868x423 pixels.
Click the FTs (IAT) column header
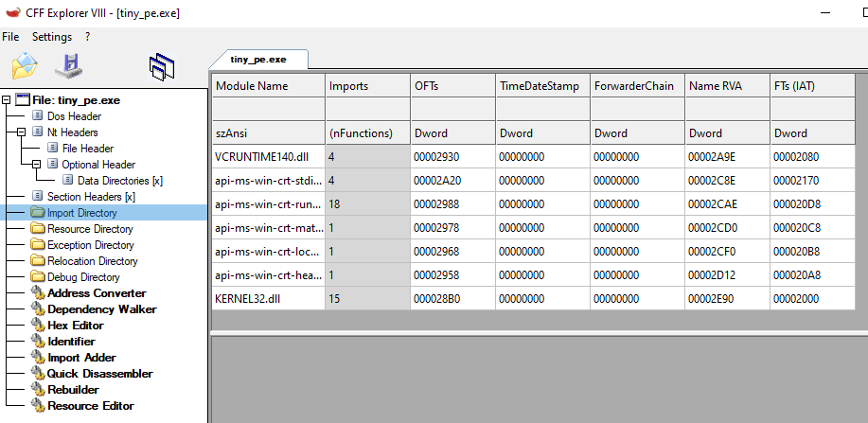tap(813, 86)
